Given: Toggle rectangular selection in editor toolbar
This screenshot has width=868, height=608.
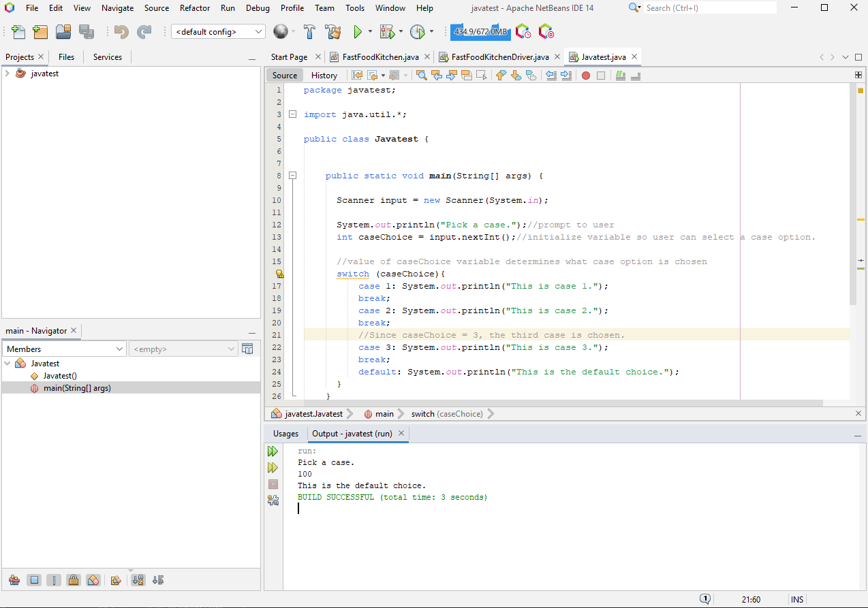Looking at the screenshot, I should (481, 76).
